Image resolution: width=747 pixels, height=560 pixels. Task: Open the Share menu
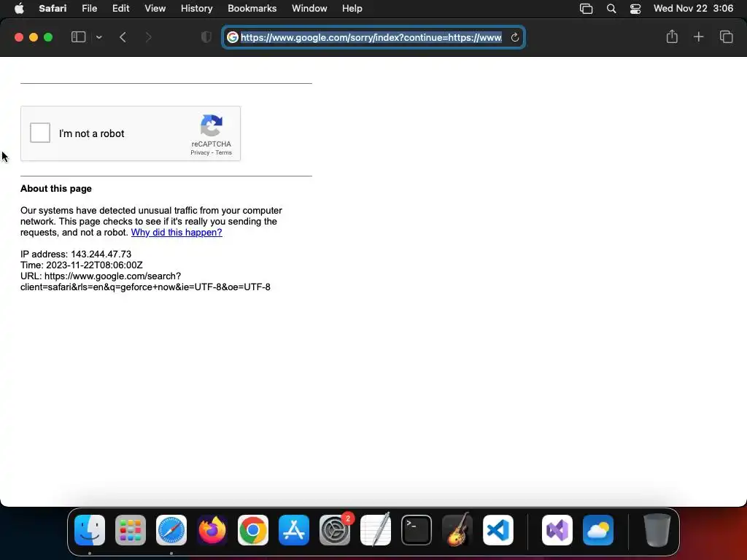(672, 36)
